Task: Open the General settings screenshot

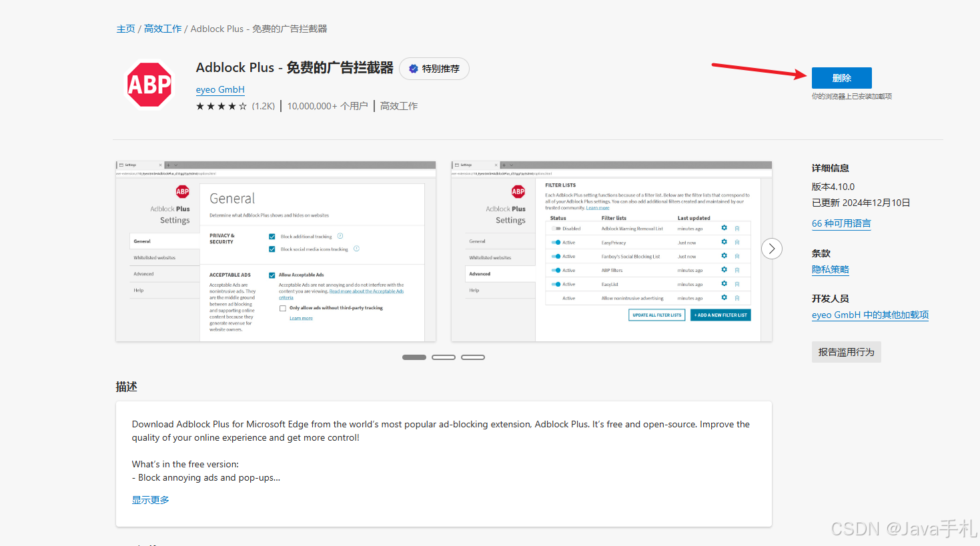Action: point(276,251)
